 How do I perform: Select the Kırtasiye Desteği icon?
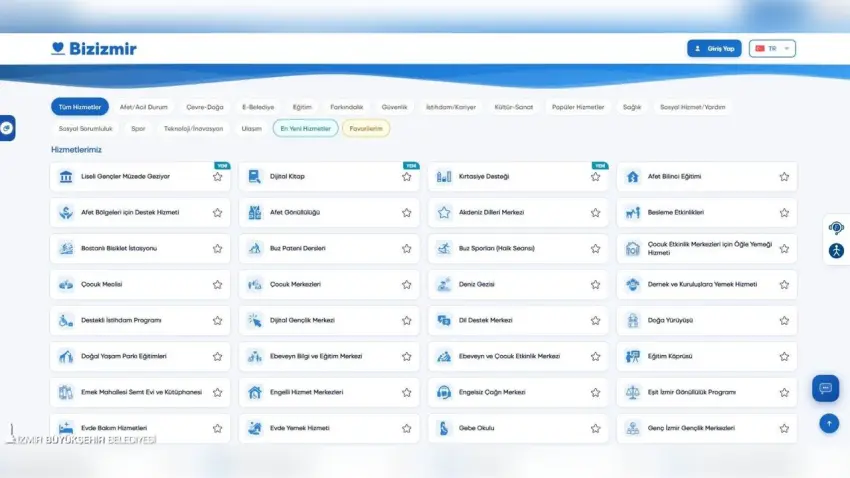click(443, 177)
